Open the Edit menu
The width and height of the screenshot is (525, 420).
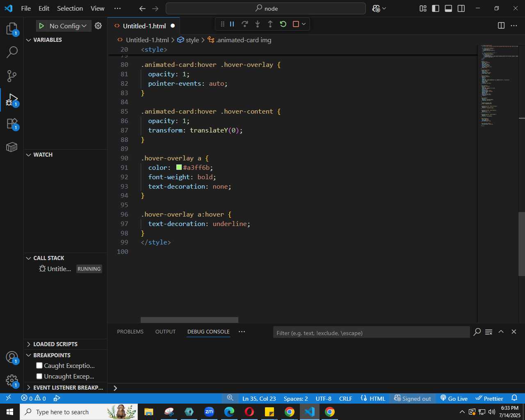pos(44,8)
